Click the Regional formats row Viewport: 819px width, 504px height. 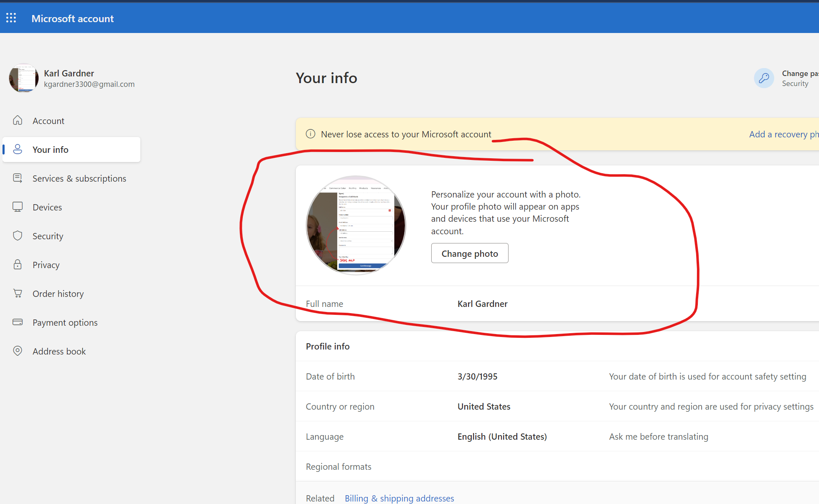557,466
